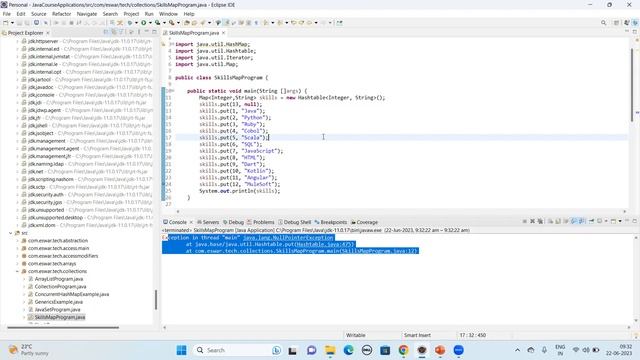Switch to the Debug Shell tab
The height and width of the screenshot is (360, 640).
click(294, 222)
